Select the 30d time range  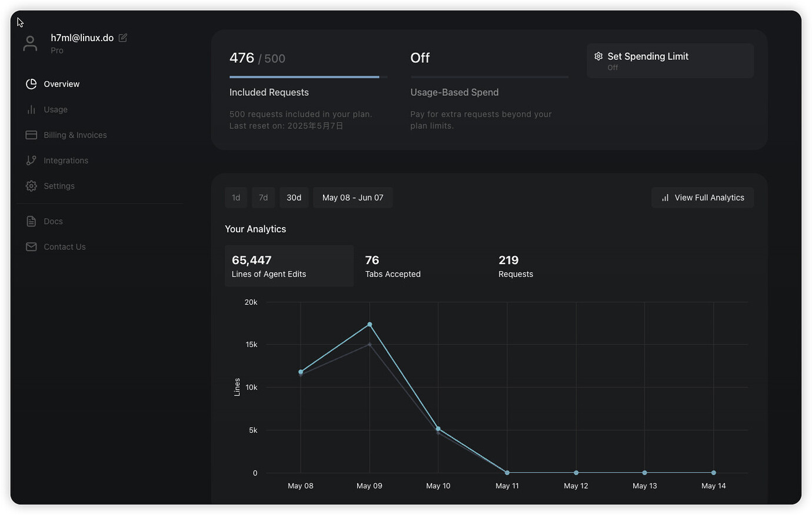point(294,198)
